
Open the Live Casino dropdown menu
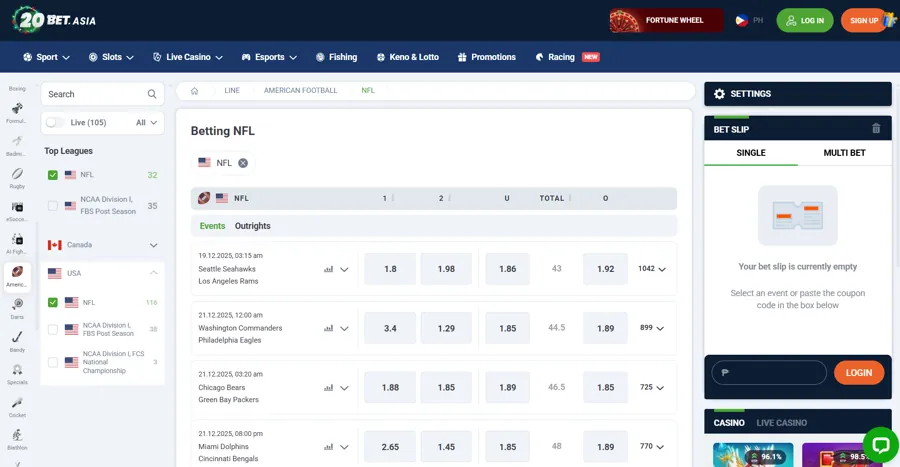pos(188,57)
